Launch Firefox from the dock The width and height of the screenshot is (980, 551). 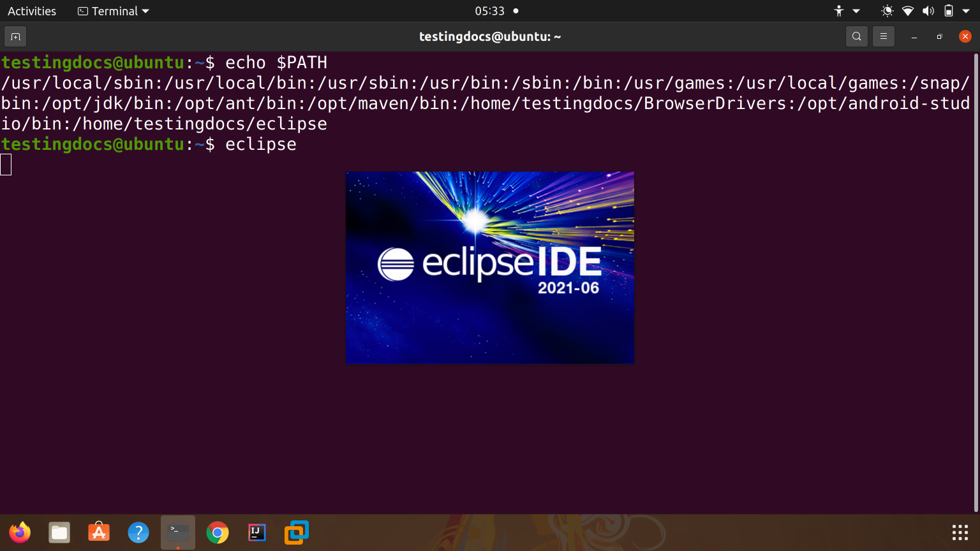click(x=19, y=532)
